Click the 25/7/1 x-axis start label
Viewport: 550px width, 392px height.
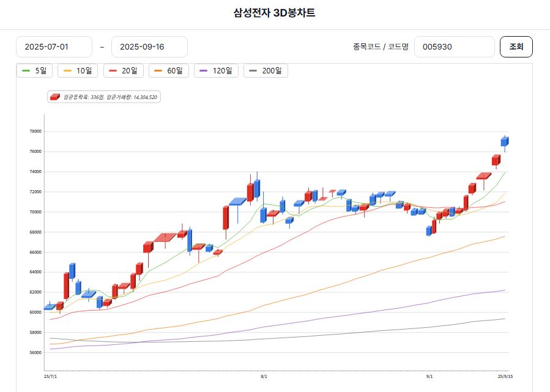(50, 377)
